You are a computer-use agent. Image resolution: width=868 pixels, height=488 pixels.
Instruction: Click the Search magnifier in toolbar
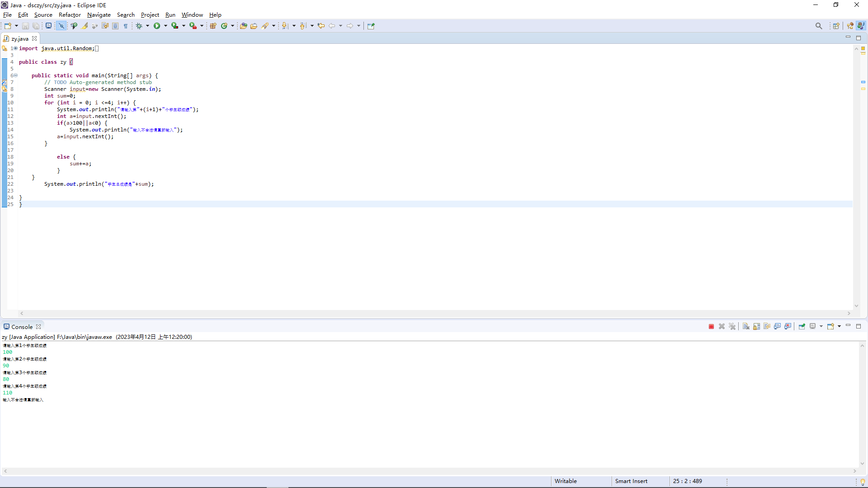[x=819, y=26]
